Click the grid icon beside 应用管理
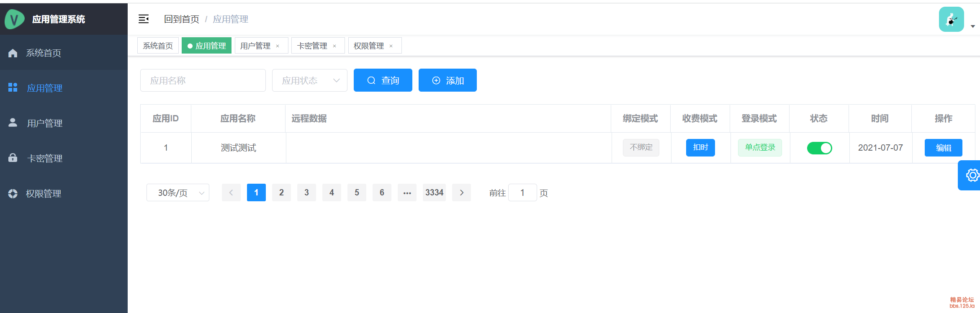 click(x=13, y=87)
